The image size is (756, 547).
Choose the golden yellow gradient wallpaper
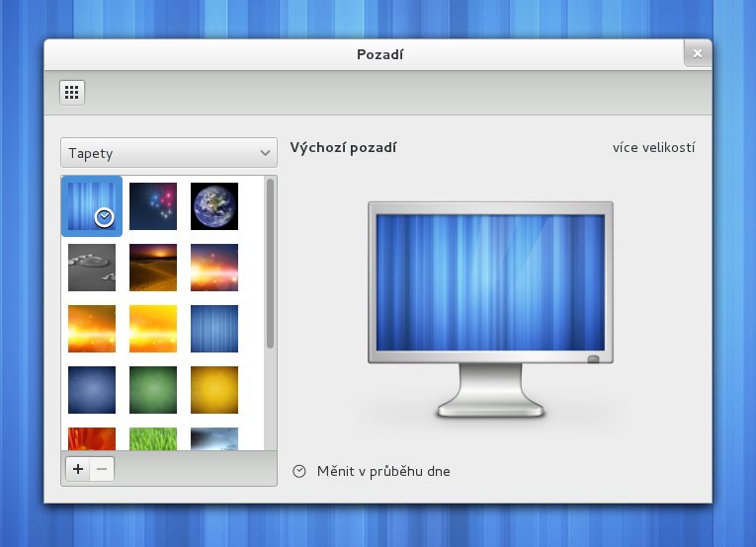pos(214,390)
